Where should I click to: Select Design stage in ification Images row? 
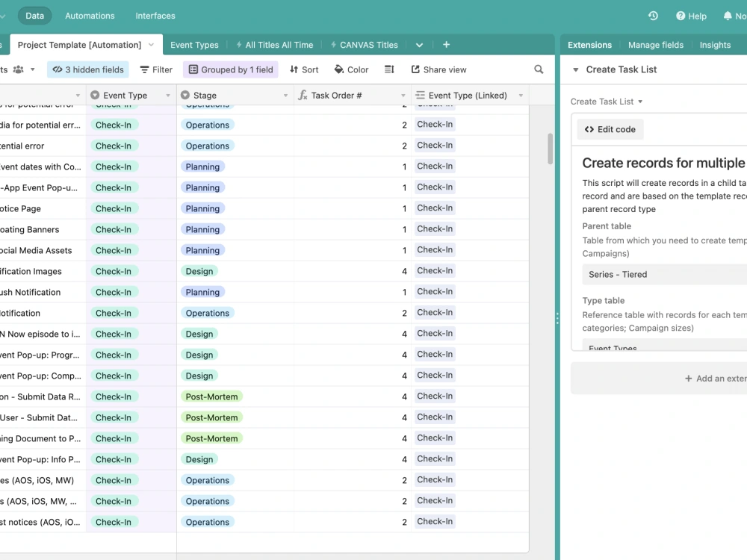(199, 272)
